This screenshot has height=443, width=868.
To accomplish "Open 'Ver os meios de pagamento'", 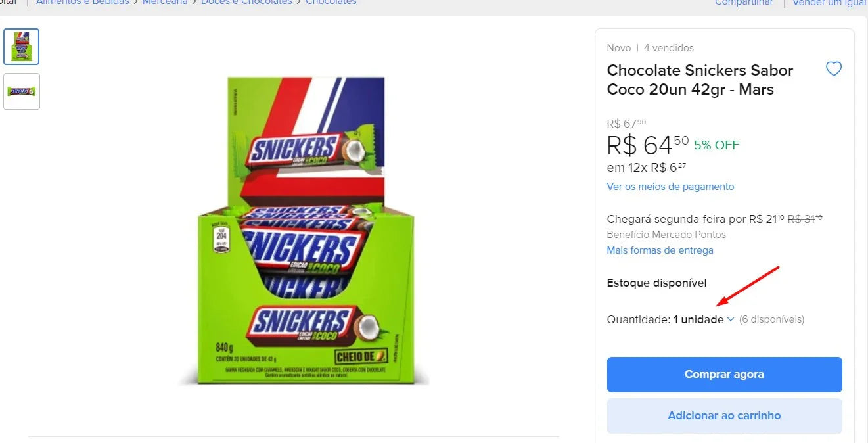I will click(670, 186).
